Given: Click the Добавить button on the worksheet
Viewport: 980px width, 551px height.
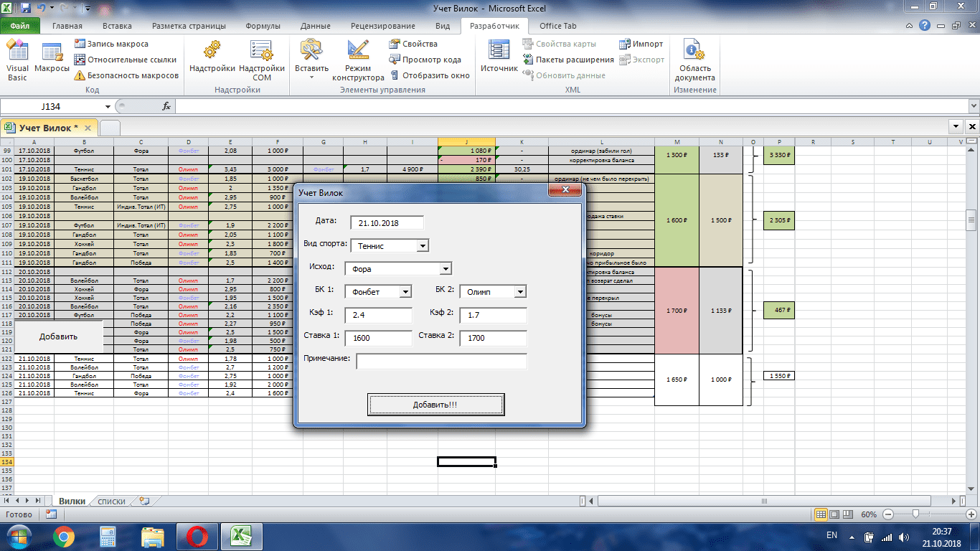Looking at the screenshot, I should [x=59, y=336].
